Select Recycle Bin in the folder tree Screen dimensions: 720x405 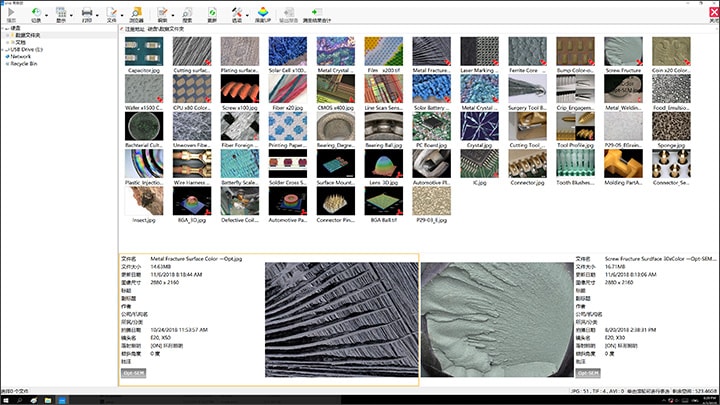[22, 62]
